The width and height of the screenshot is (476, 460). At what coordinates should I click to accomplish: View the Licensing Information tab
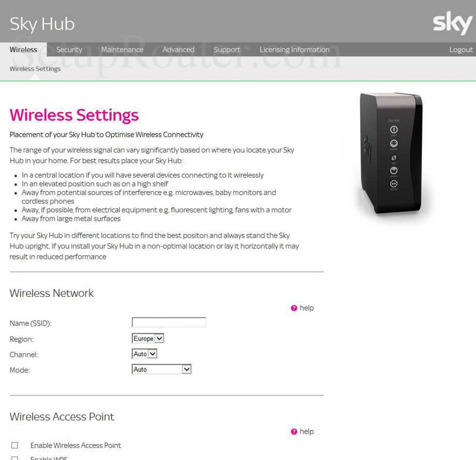(294, 49)
